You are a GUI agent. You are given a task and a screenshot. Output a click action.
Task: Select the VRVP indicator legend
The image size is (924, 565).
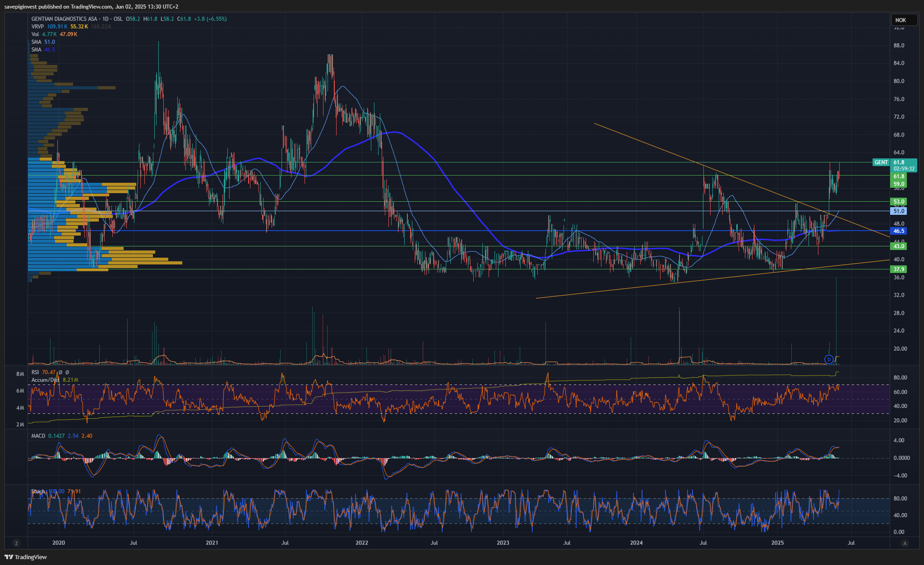pyautogui.click(x=37, y=27)
